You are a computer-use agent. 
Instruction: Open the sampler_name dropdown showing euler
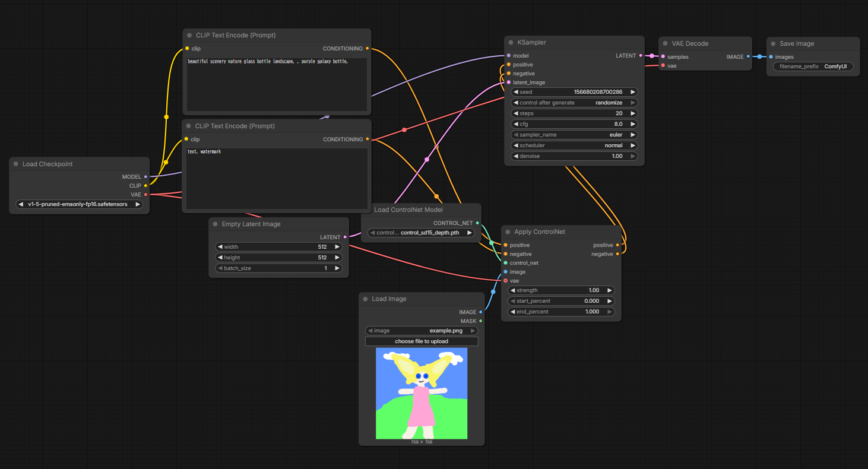574,135
